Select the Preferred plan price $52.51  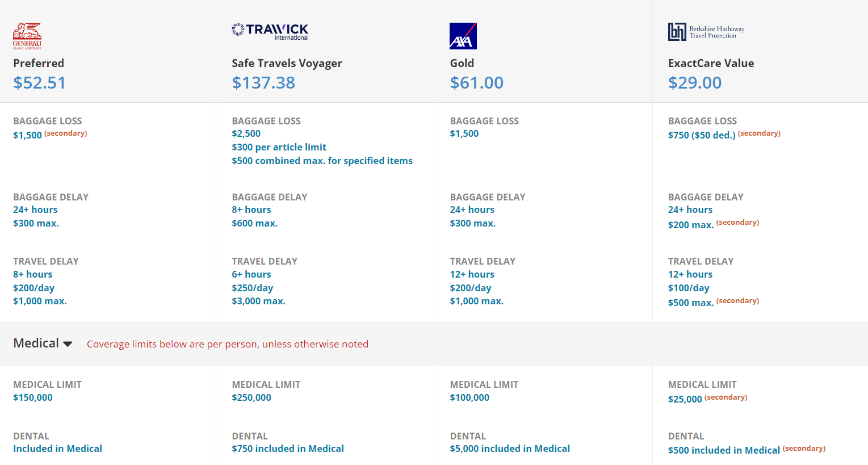(x=39, y=82)
